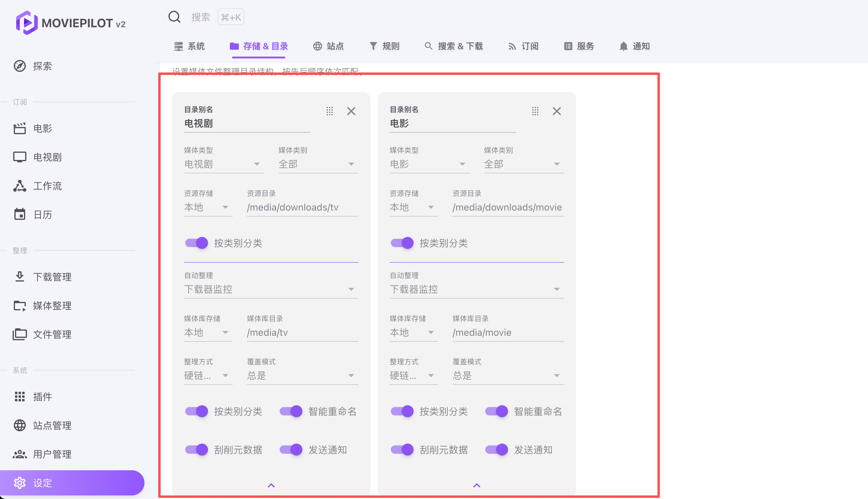Open the 探索 explore page
The height and width of the screenshot is (499, 868).
click(x=42, y=66)
